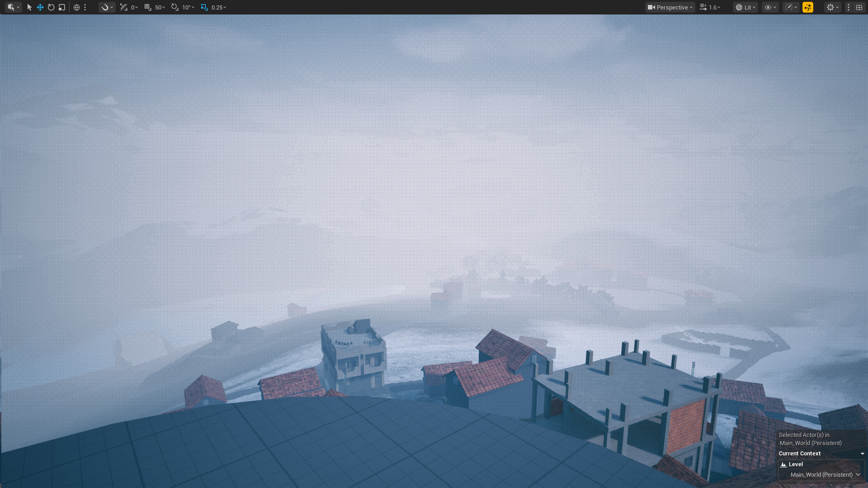
Task: Open the viewport layout grid icon
Action: click(x=859, y=7)
